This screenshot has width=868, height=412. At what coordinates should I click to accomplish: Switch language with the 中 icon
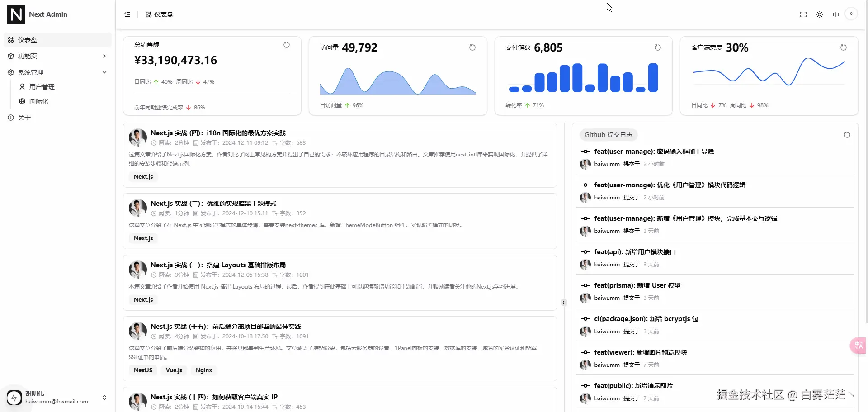click(x=836, y=14)
